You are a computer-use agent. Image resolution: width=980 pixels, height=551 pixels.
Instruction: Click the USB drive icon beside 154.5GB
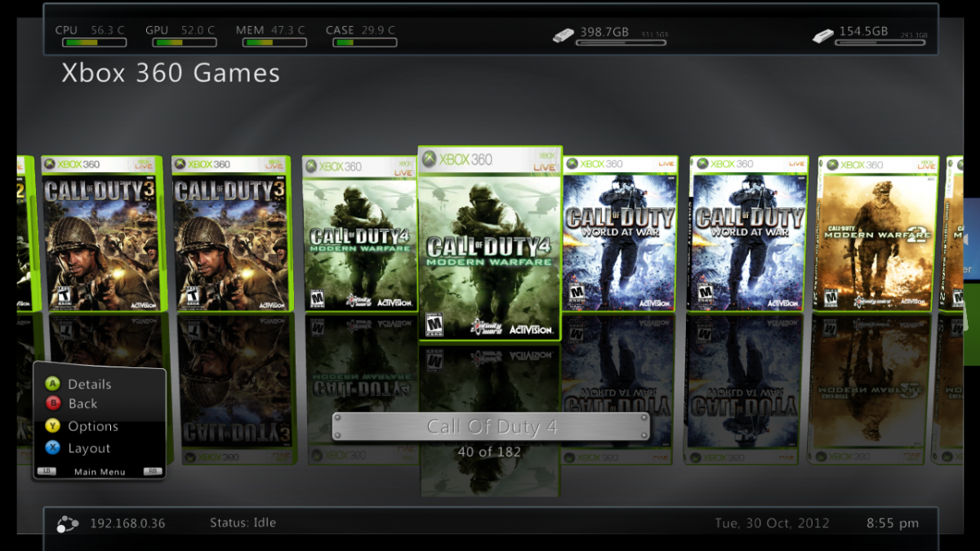[823, 34]
